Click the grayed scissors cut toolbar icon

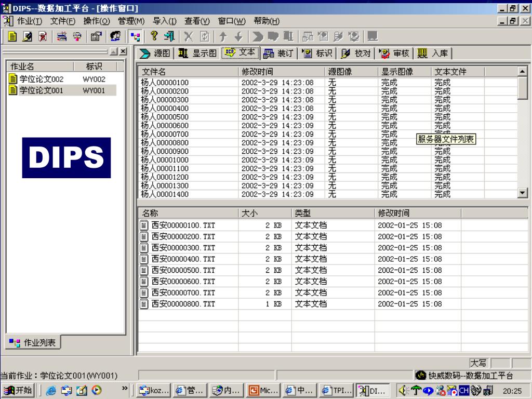point(189,36)
